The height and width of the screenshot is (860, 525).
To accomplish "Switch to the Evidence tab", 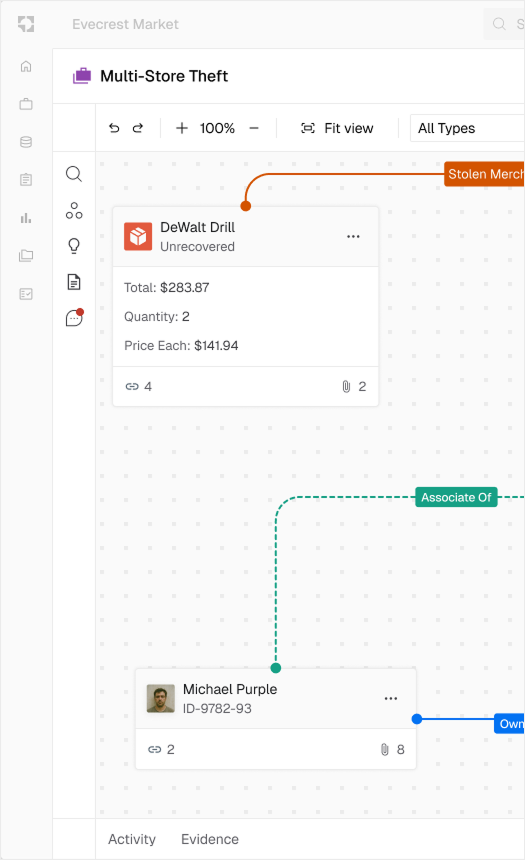I will point(210,839).
